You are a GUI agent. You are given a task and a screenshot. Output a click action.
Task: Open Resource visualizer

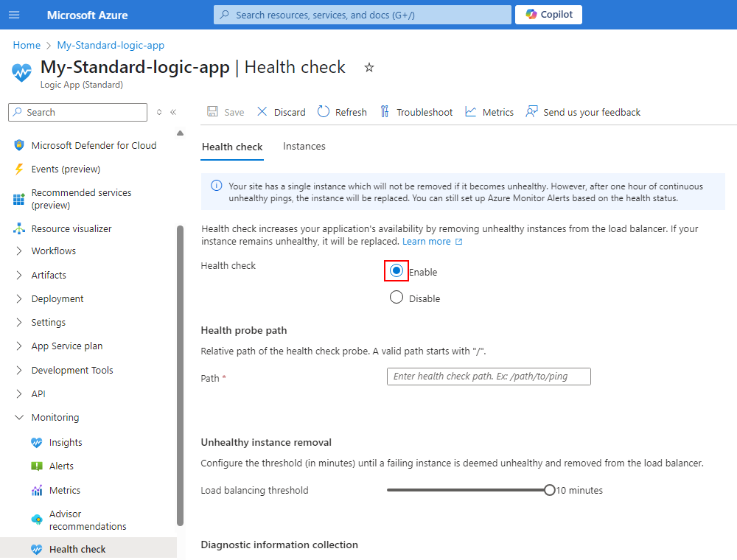click(x=71, y=229)
